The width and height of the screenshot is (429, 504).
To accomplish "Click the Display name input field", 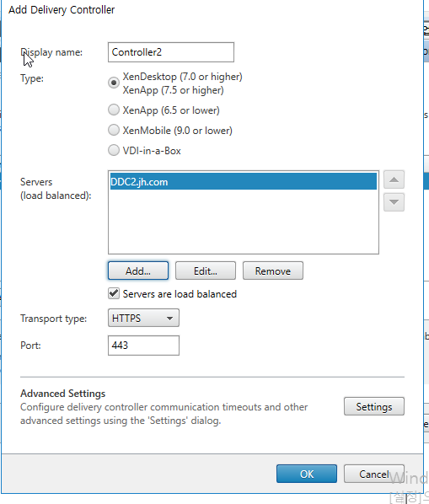I will point(170,52).
